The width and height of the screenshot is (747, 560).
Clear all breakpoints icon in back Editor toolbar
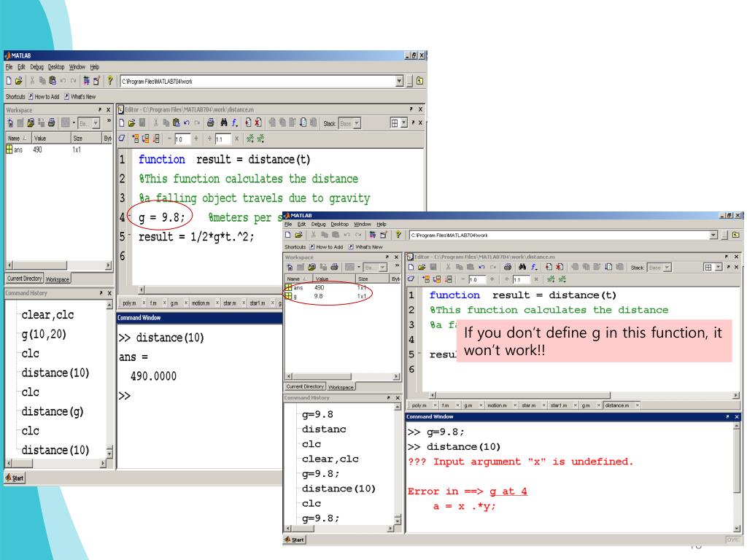click(x=258, y=122)
